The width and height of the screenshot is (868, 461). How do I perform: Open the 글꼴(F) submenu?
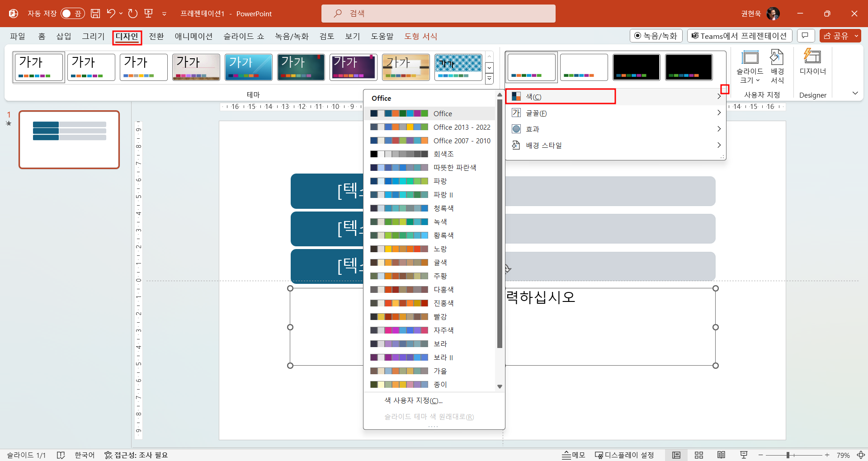pyautogui.click(x=615, y=113)
